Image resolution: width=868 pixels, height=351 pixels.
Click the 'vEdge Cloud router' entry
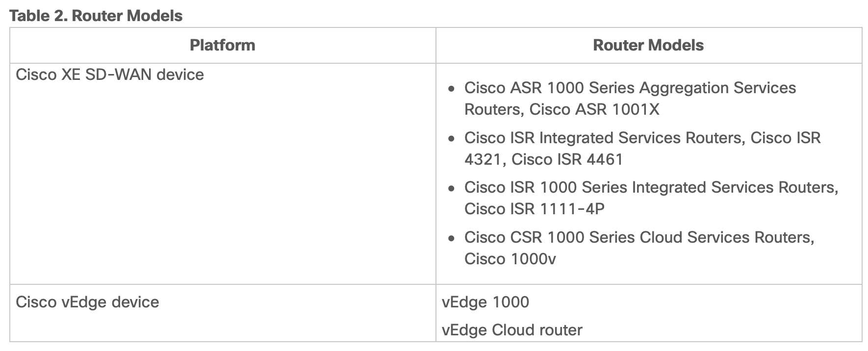[x=511, y=330]
